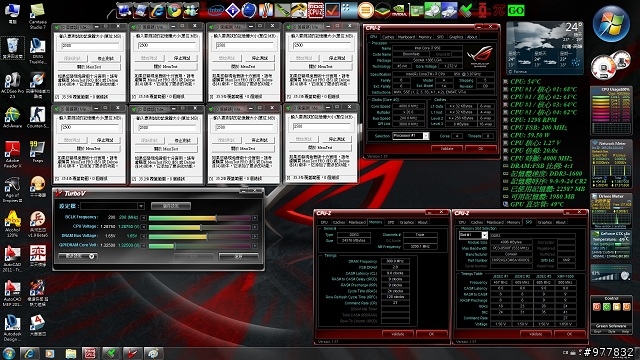Click OK in top CPU-Z window
Screen dimensions: 640x360
480,149
